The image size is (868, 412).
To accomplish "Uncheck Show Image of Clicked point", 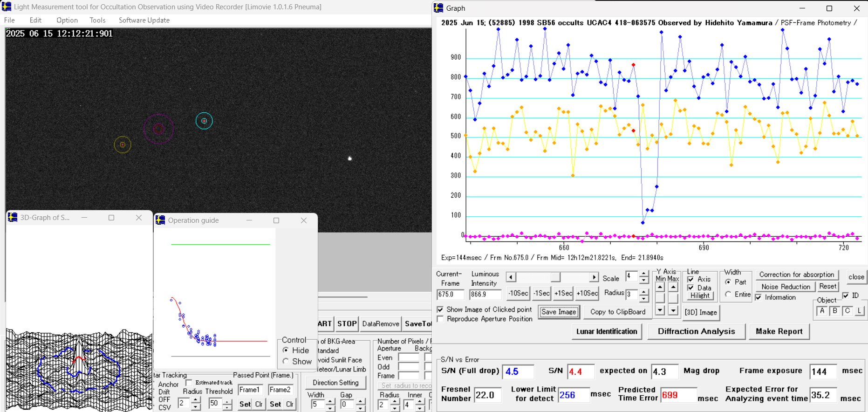I will (x=440, y=309).
